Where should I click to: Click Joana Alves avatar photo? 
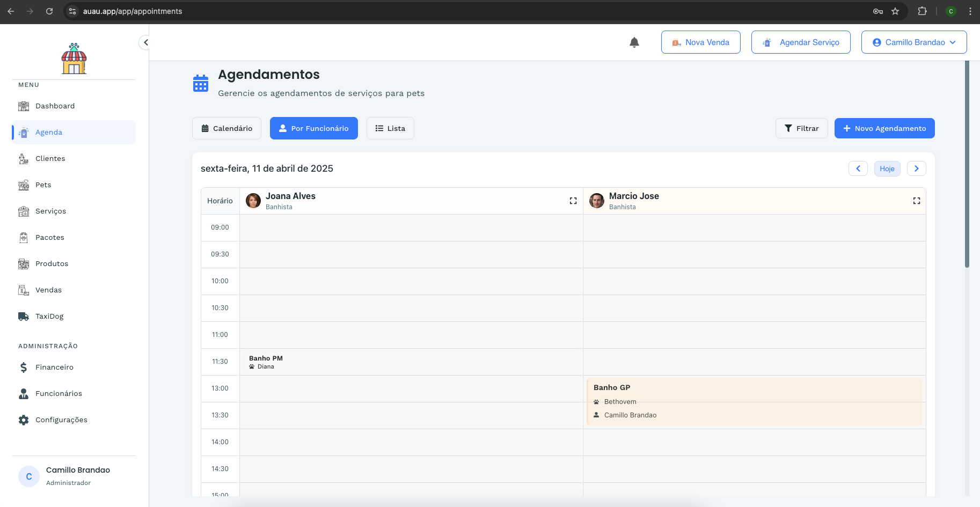point(253,201)
